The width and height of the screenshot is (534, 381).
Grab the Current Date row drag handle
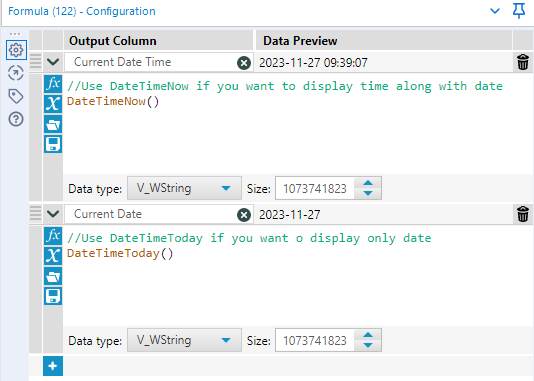point(35,213)
